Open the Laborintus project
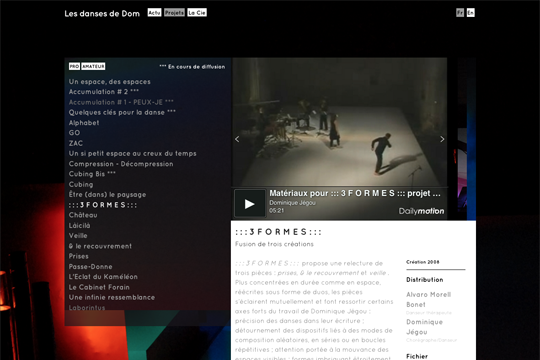Image resolution: width=540 pixels, height=360 pixels. (x=87, y=307)
